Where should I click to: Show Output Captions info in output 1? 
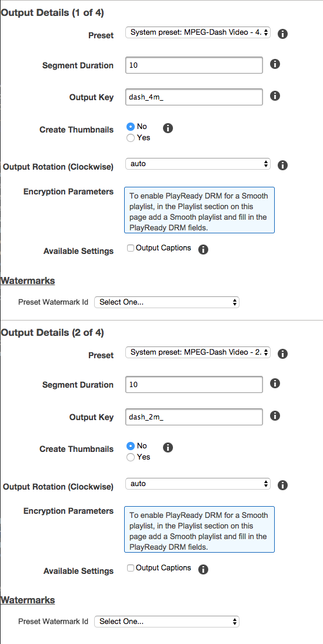tap(203, 249)
